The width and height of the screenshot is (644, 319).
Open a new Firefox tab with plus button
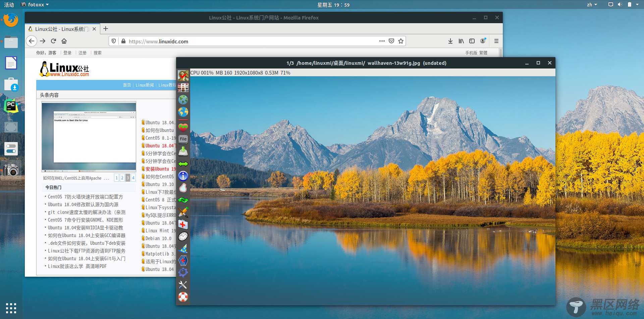point(106,29)
